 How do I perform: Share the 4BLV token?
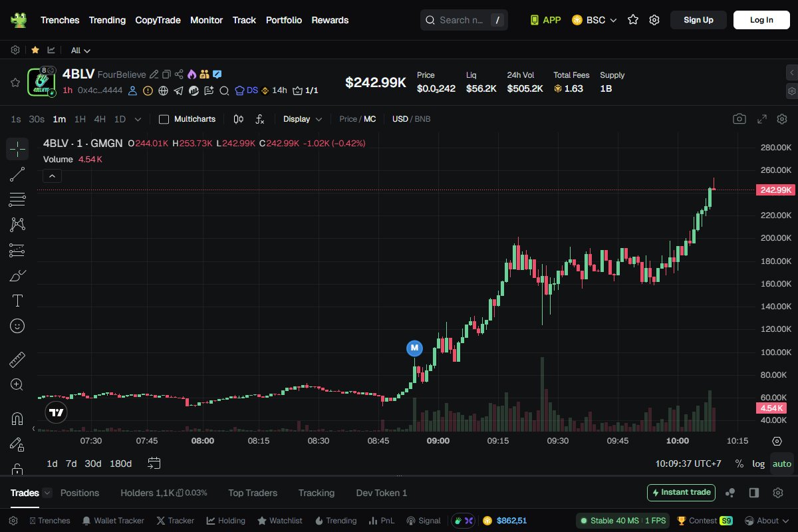point(179,74)
